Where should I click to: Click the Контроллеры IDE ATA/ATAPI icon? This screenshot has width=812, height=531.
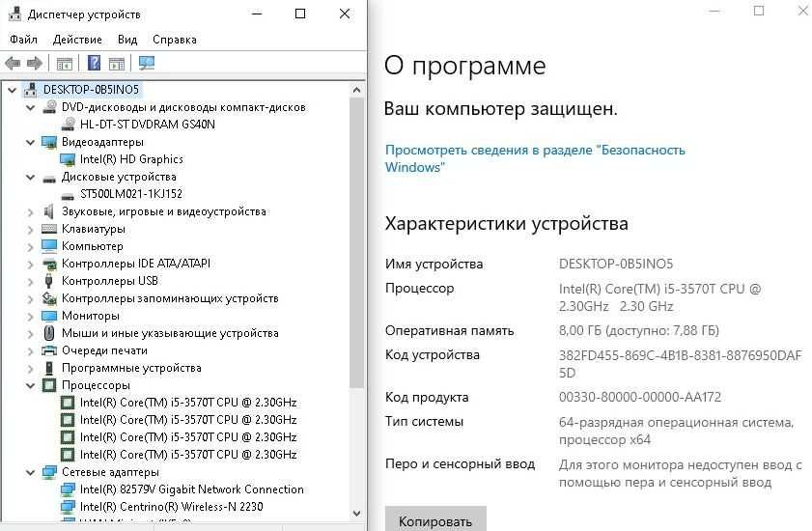49,264
